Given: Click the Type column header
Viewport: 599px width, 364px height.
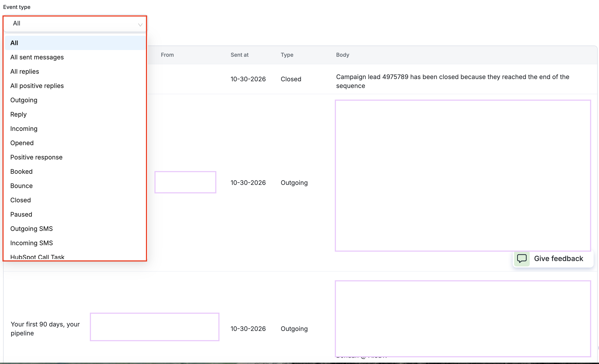Looking at the screenshot, I should [287, 55].
